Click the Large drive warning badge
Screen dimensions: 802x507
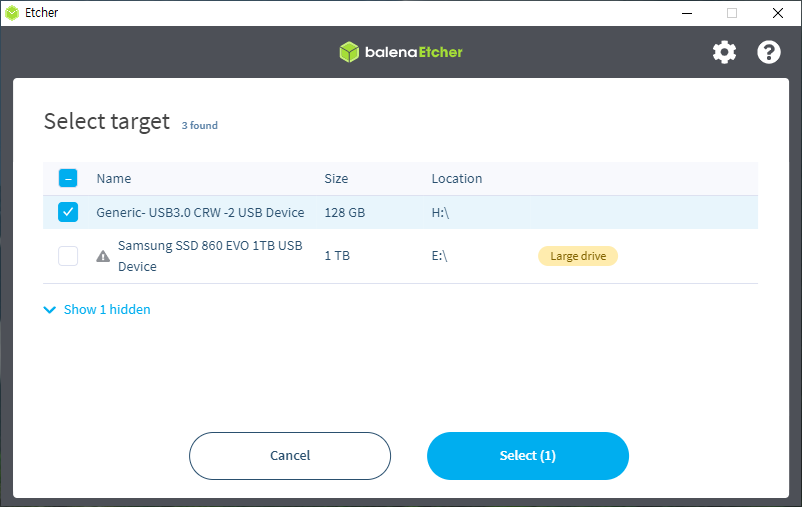[578, 256]
